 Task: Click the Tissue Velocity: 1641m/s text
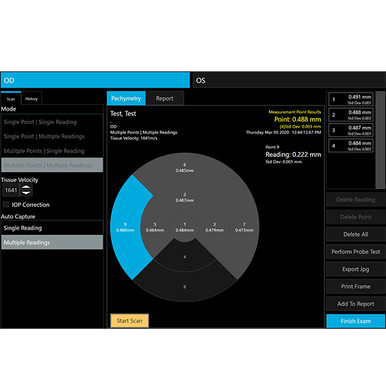134,138
